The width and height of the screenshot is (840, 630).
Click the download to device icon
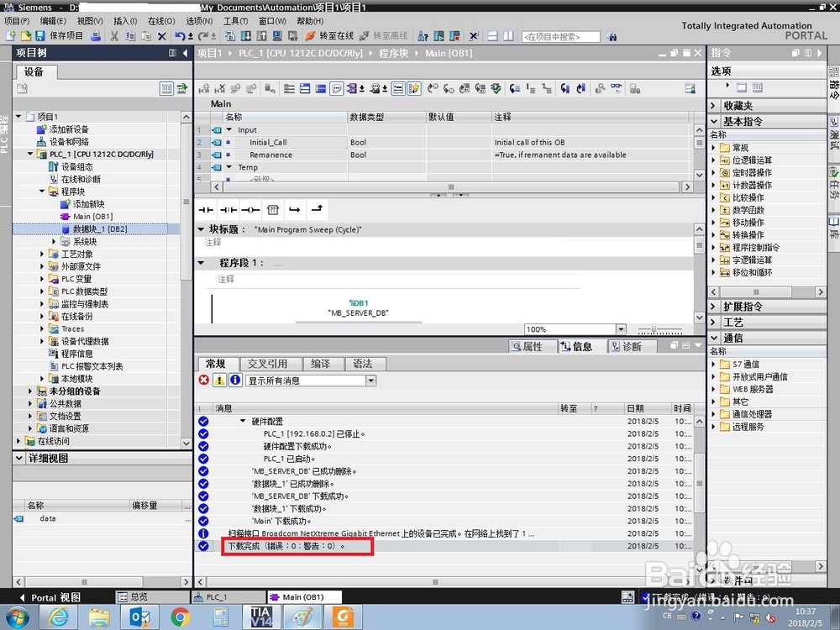(246, 36)
